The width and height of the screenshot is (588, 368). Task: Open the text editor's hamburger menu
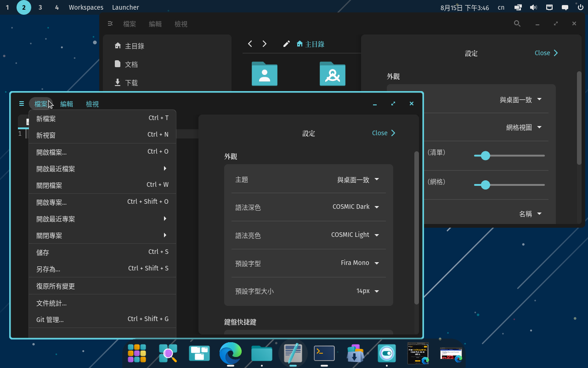pyautogui.click(x=21, y=103)
